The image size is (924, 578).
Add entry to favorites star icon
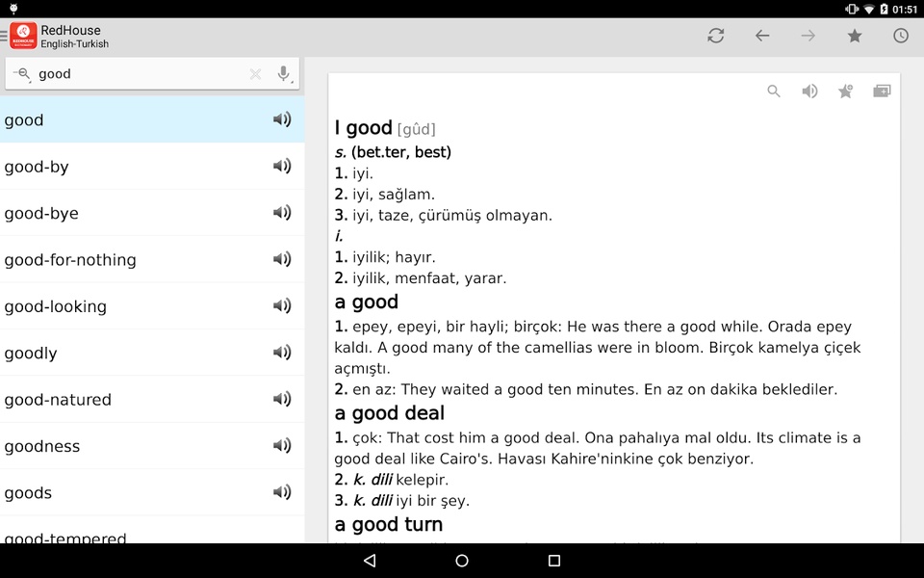coord(846,92)
